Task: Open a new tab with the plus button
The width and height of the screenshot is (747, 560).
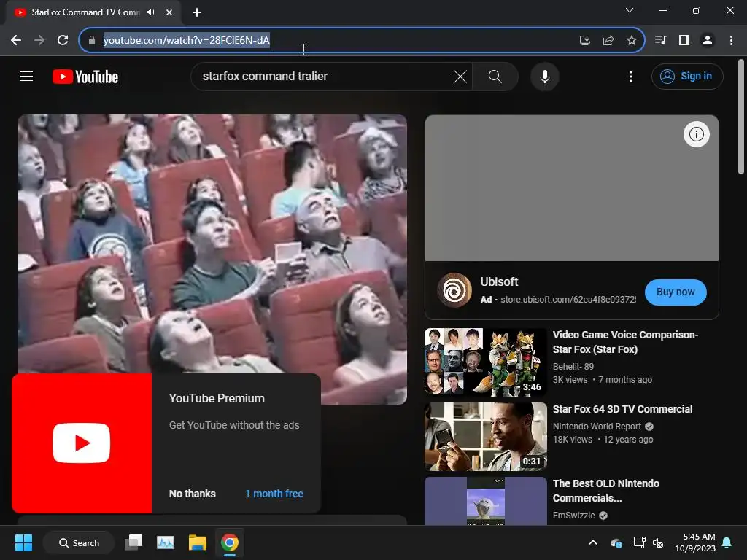Action: [197, 12]
